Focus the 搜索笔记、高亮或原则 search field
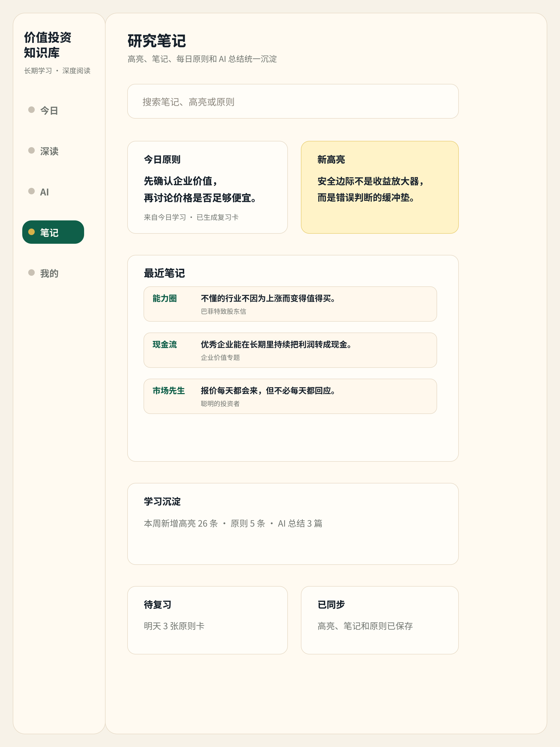The height and width of the screenshot is (747, 560). point(293,101)
